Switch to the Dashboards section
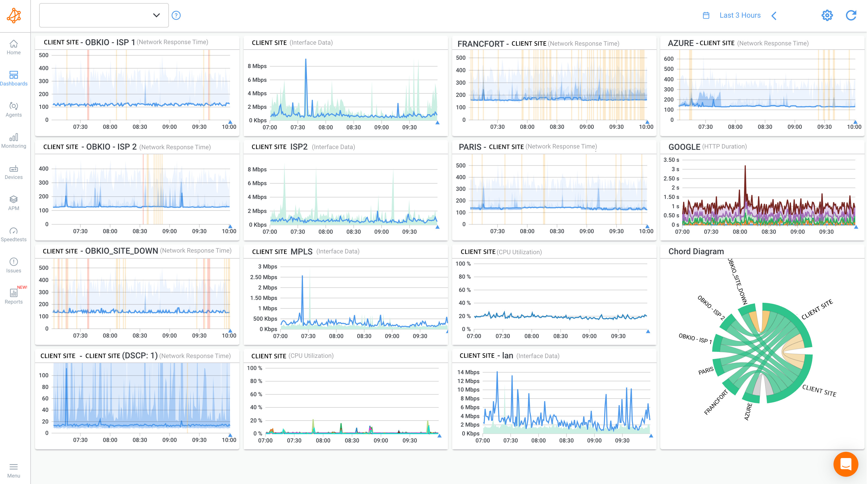The height and width of the screenshot is (484, 868). [x=13, y=78]
